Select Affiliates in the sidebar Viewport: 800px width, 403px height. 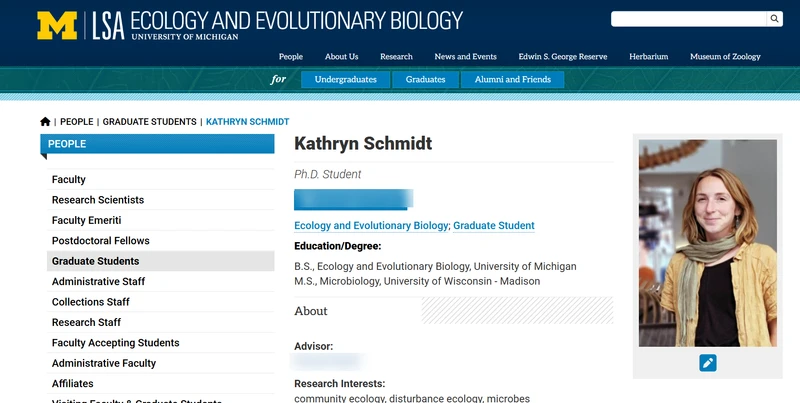[160, 384]
